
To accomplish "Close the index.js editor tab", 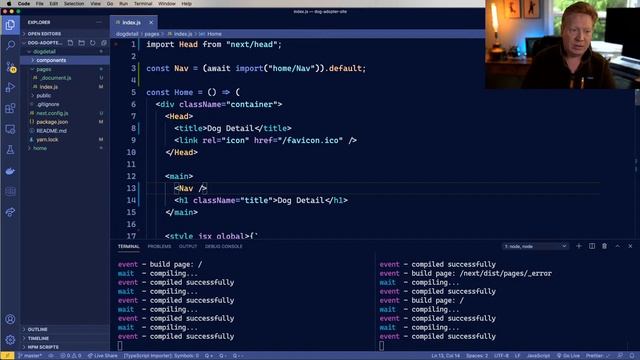I will tap(151, 22).
